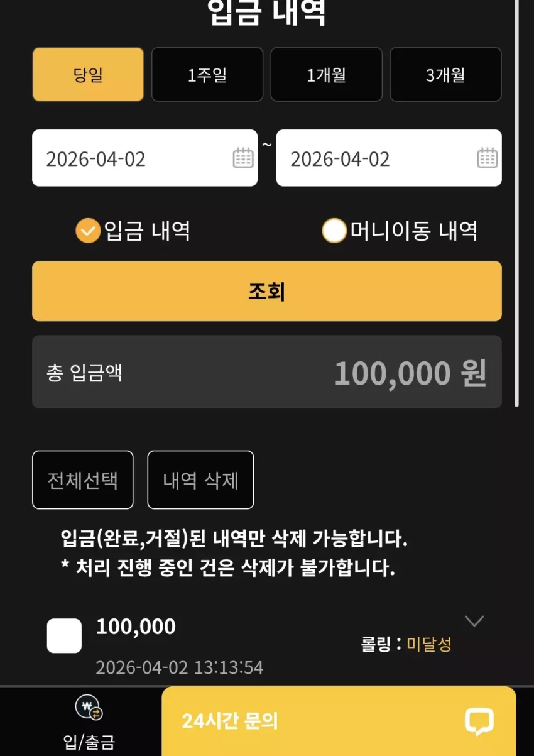Click the 내역 삭제 button
This screenshot has width=534, height=756.
pos(200,479)
